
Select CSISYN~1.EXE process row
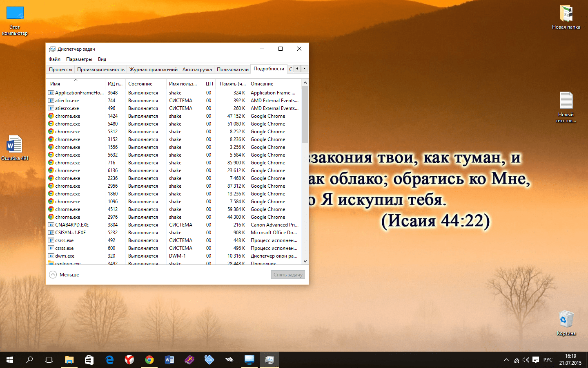(174, 233)
